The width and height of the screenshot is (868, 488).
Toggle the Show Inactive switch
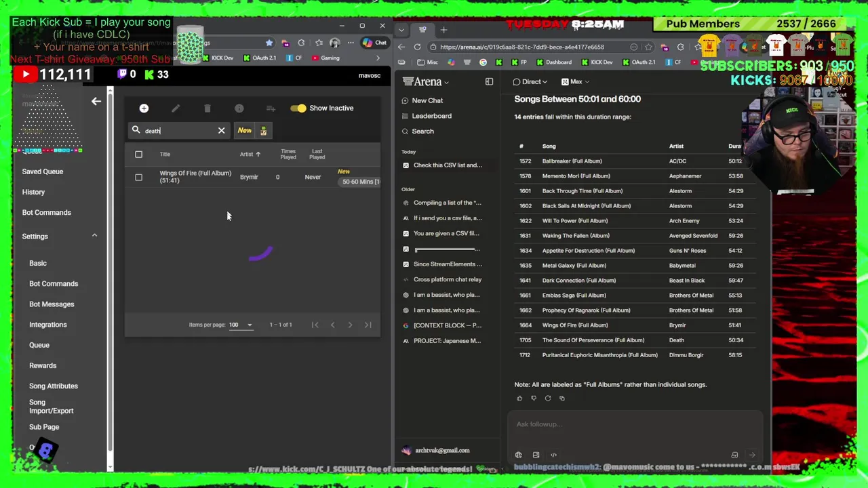click(x=298, y=108)
